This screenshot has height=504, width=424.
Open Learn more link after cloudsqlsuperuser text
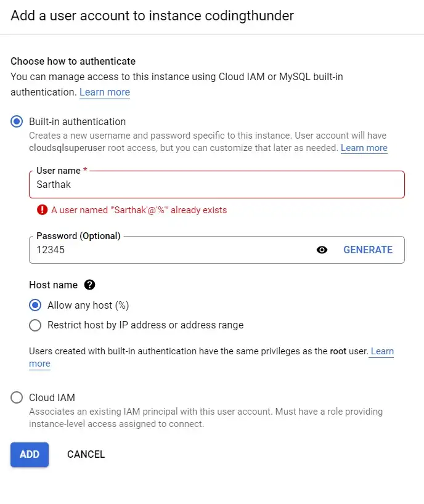coord(364,148)
